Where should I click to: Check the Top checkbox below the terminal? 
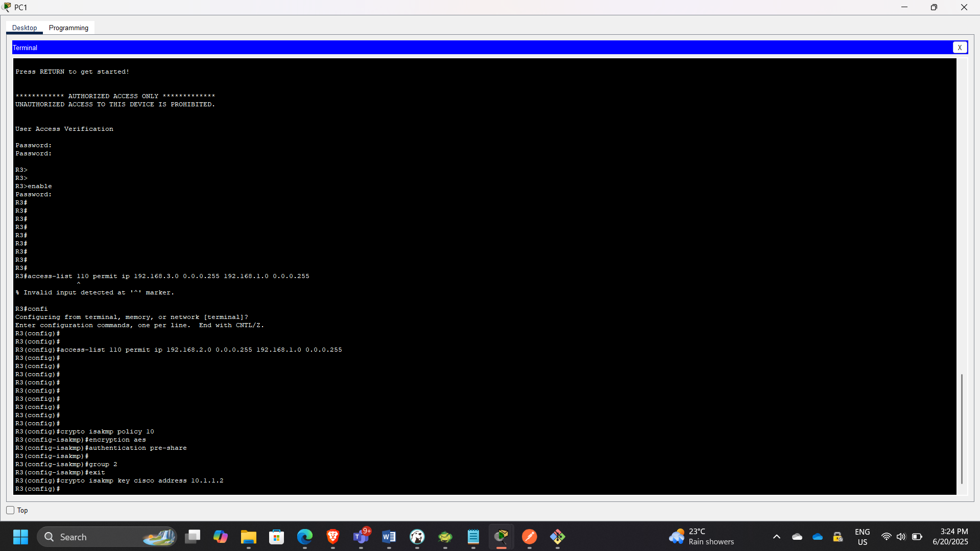[10, 510]
